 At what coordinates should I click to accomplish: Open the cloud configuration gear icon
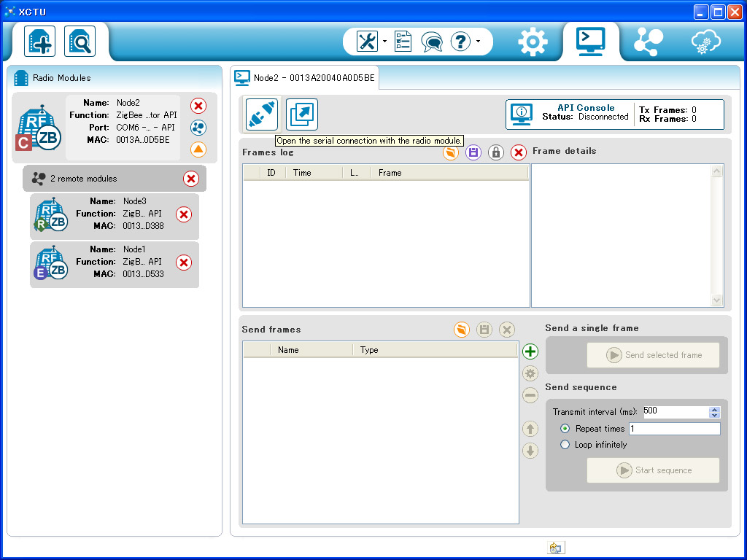click(706, 42)
